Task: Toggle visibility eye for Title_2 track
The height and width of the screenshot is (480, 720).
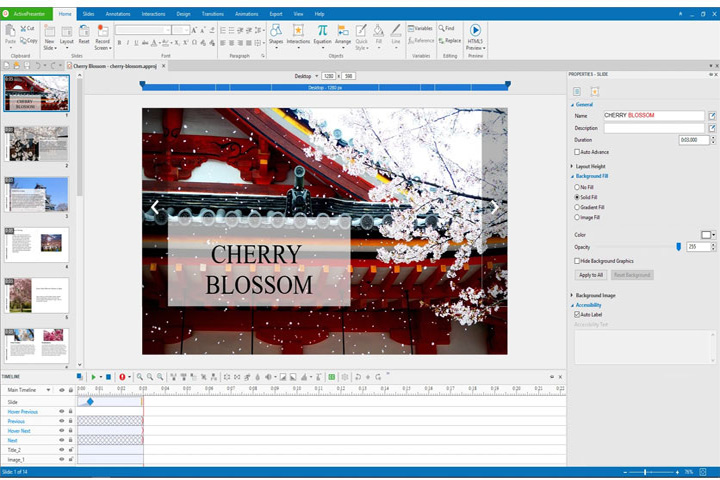Action: click(62, 450)
